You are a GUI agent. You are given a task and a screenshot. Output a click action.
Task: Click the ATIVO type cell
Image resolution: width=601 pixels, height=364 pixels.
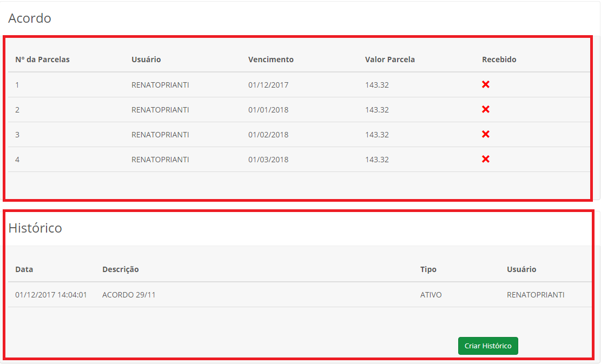[x=431, y=295]
